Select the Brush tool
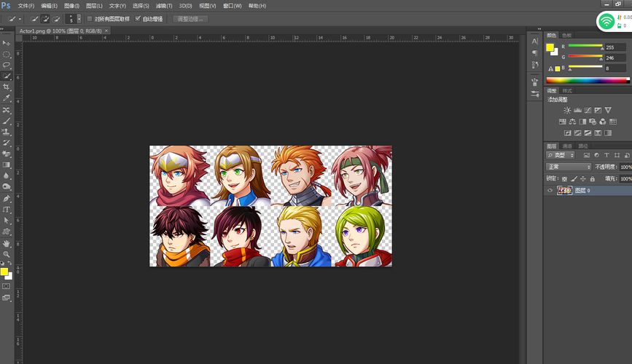 tap(6, 121)
